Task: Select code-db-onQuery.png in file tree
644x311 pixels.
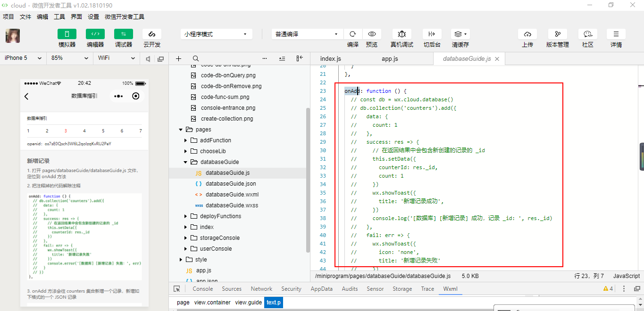Action: pos(228,75)
